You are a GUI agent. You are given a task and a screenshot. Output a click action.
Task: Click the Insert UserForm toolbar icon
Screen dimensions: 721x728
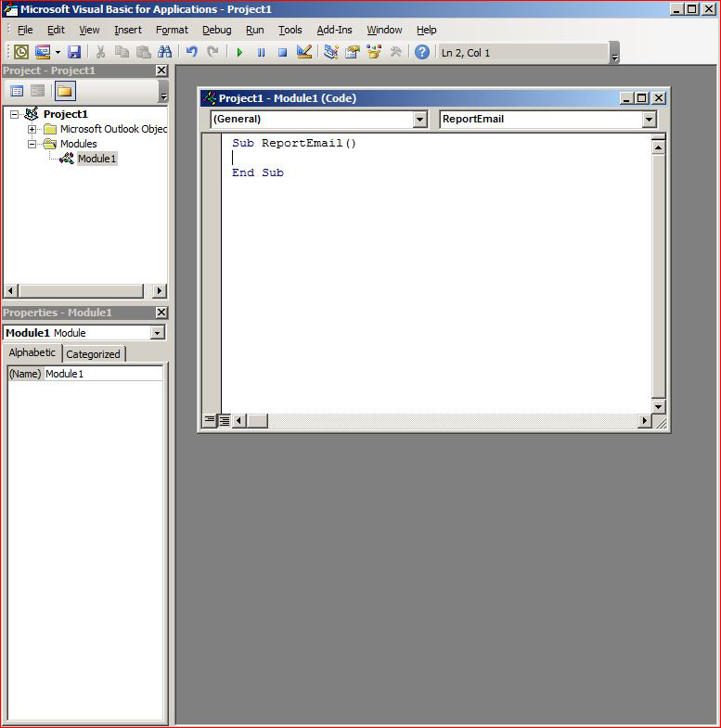pyautogui.click(x=43, y=52)
